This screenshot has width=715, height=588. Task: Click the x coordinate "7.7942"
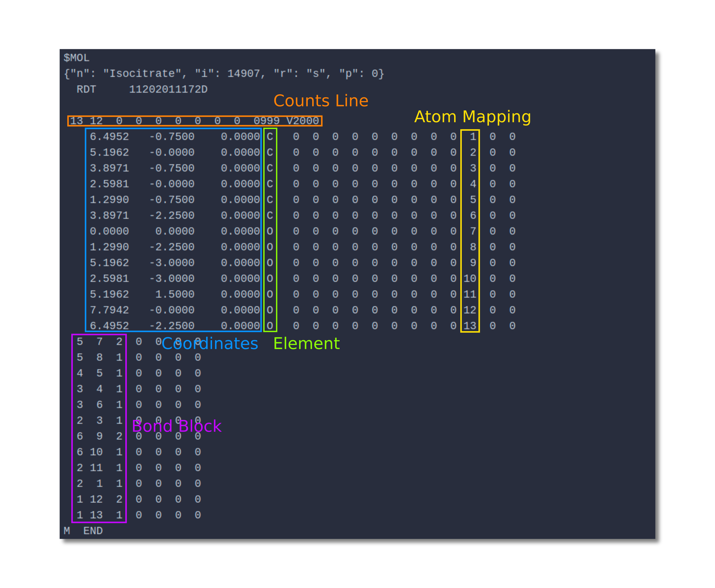(x=109, y=310)
